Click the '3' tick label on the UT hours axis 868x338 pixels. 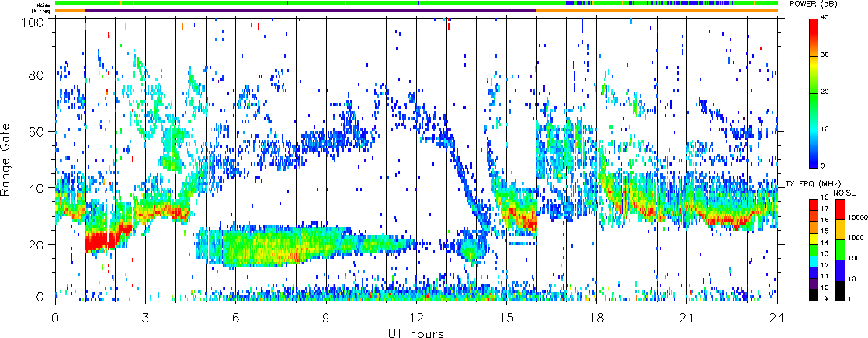tap(146, 319)
